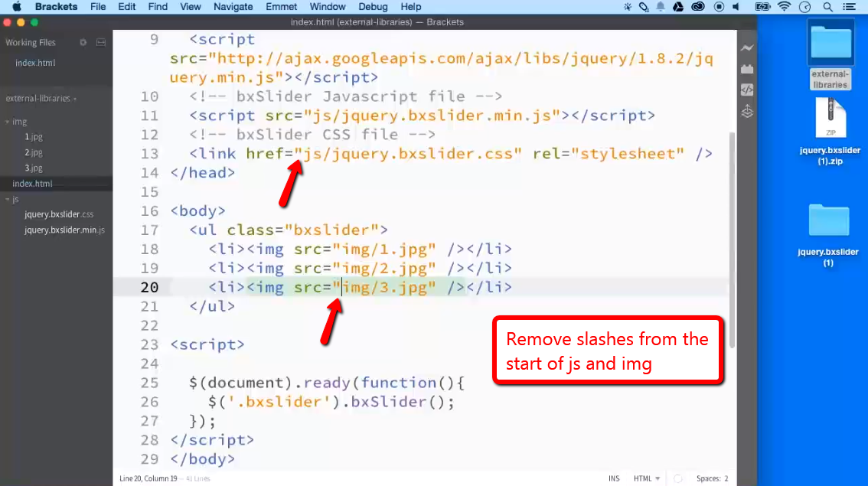This screenshot has width=868, height=486.
Task: Click the linting status circle in status bar
Action: pos(677,478)
